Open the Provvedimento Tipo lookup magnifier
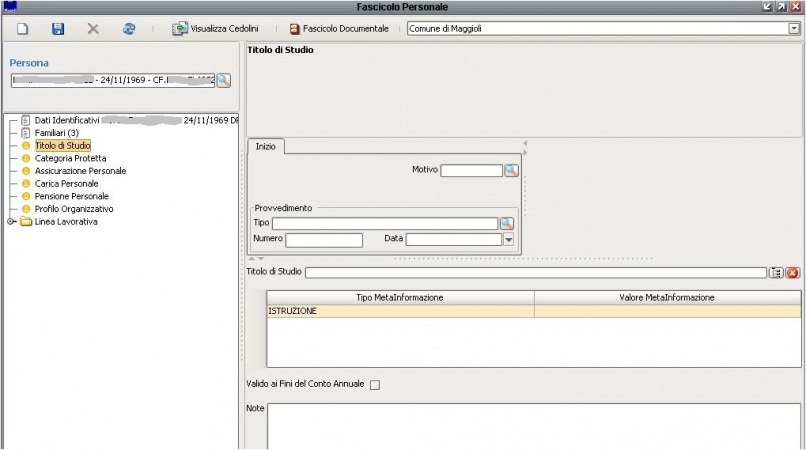 click(507, 223)
